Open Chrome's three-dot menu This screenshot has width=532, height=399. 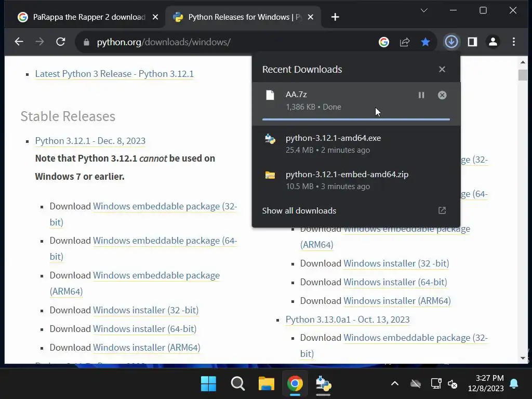(x=514, y=42)
